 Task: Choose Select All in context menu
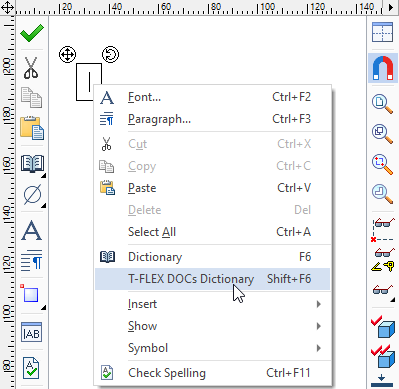[213, 232]
